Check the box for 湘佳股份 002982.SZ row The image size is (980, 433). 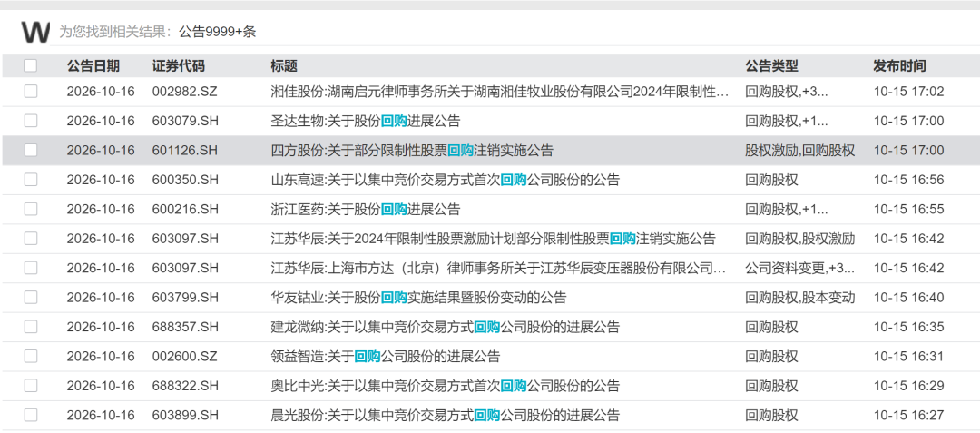click(31, 92)
